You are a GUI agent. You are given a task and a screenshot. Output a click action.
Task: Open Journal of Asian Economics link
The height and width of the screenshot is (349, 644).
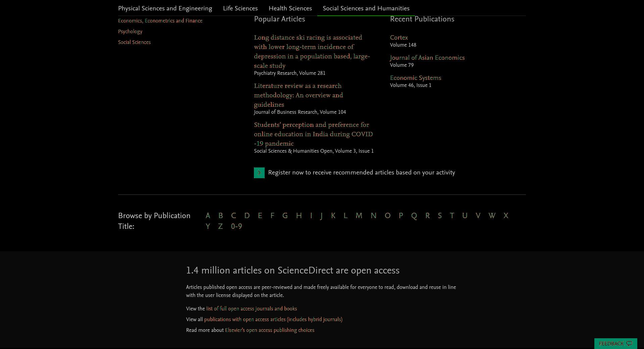[427, 58]
